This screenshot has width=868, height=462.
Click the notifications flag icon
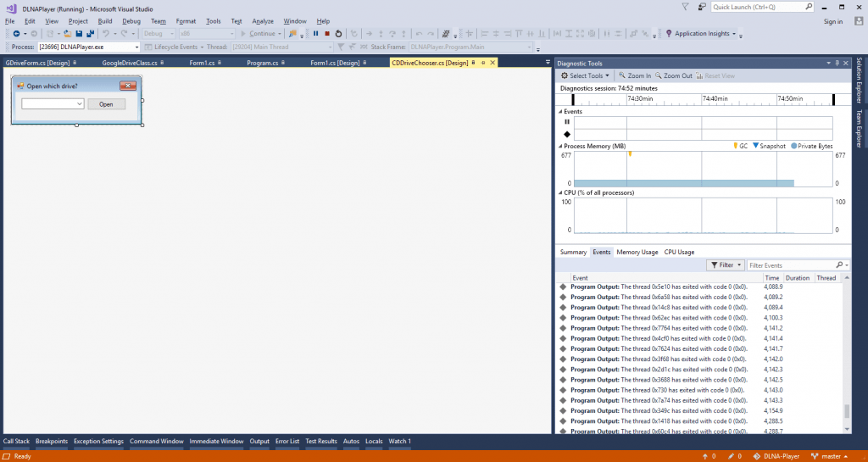(686, 7)
